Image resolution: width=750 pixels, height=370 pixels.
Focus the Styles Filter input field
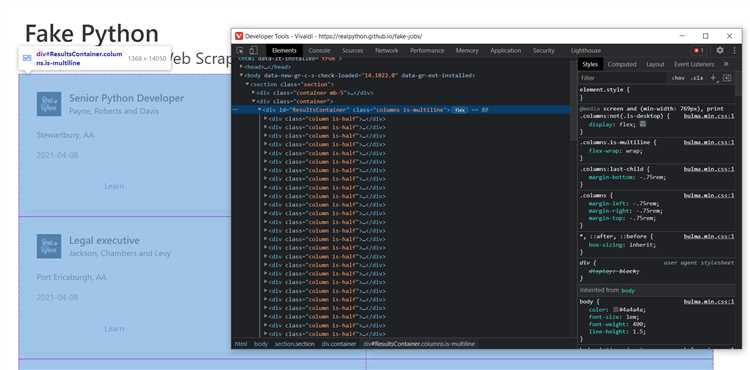tap(622, 78)
